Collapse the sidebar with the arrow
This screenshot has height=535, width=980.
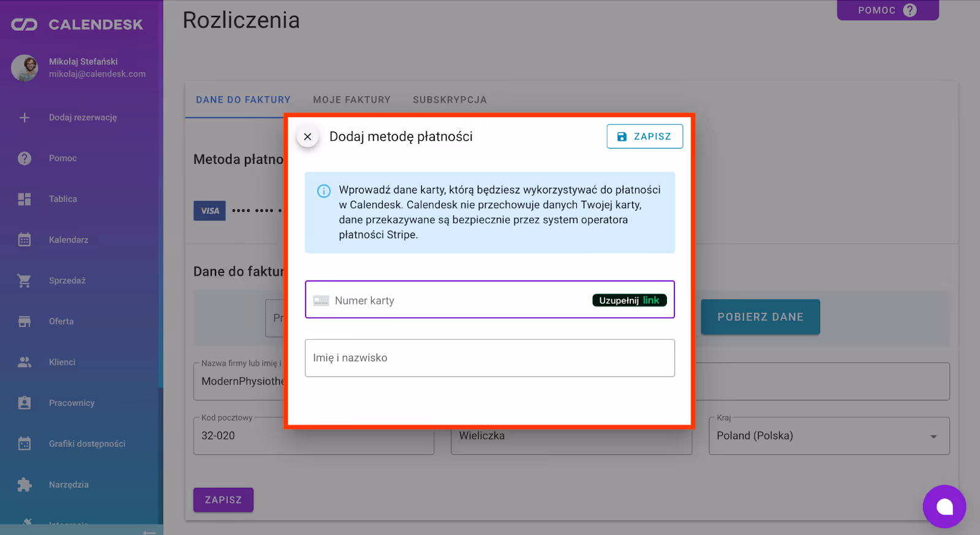(149, 532)
